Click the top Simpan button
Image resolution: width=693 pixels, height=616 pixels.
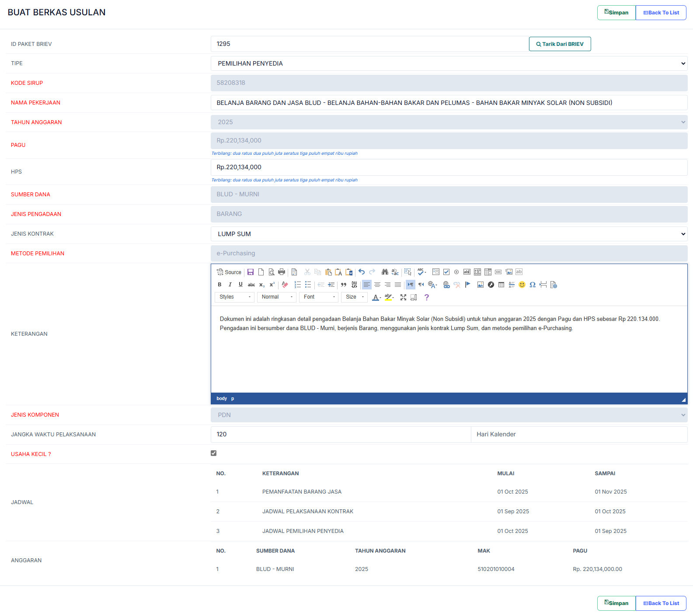tap(616, 13)
